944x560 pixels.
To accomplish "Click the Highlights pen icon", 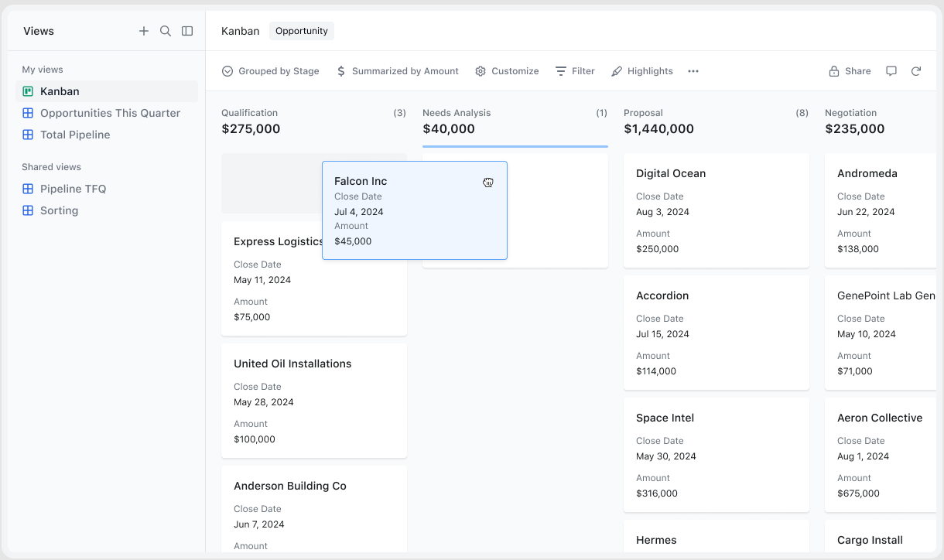I will pos(617,71).
